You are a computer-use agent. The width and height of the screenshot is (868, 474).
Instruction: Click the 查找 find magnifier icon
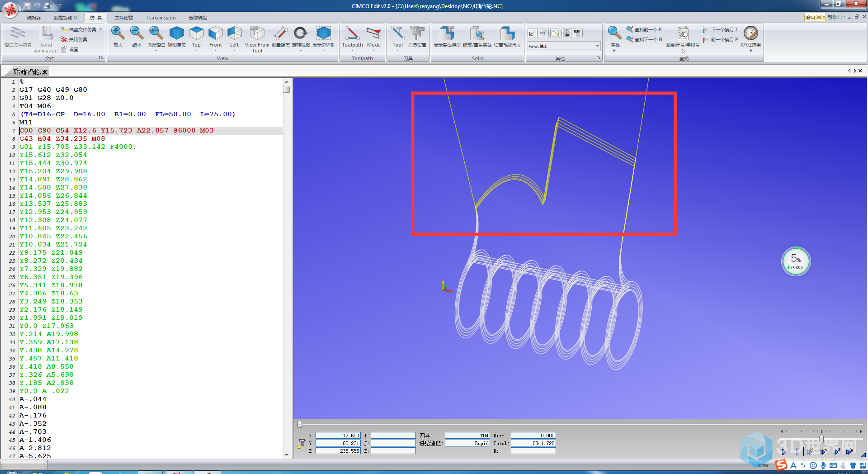pyautogui.click(x=614, y=33)
